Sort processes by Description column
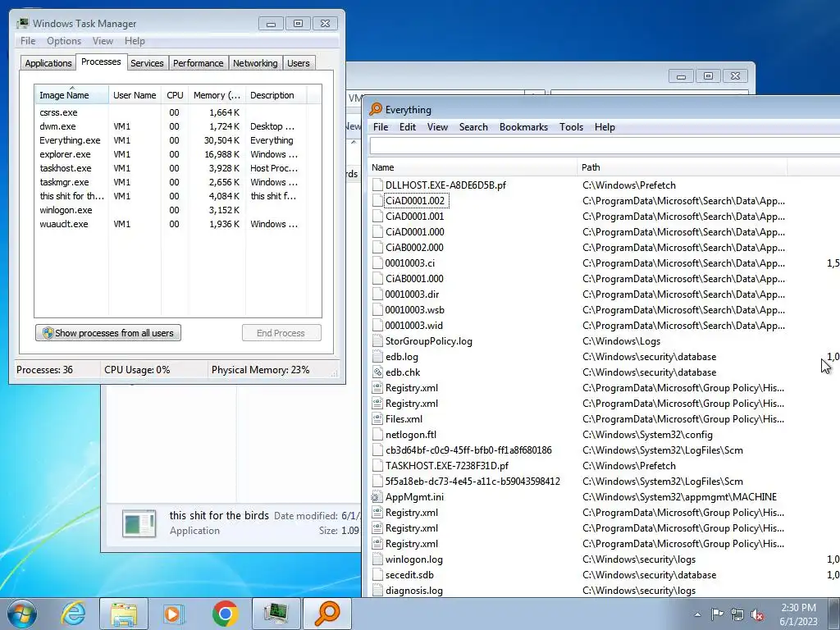840x630 pixels. 276,95
